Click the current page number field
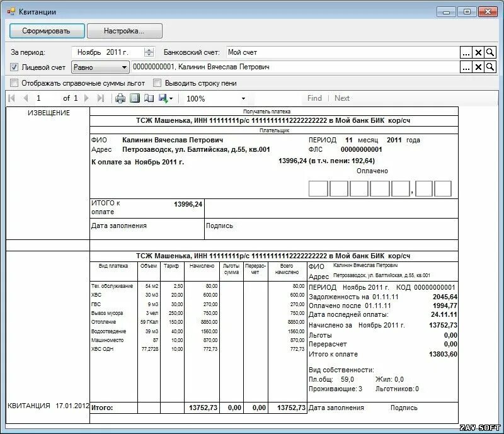Image resolution: width=504 pixels, height=434 pixels. click(47, 98)
